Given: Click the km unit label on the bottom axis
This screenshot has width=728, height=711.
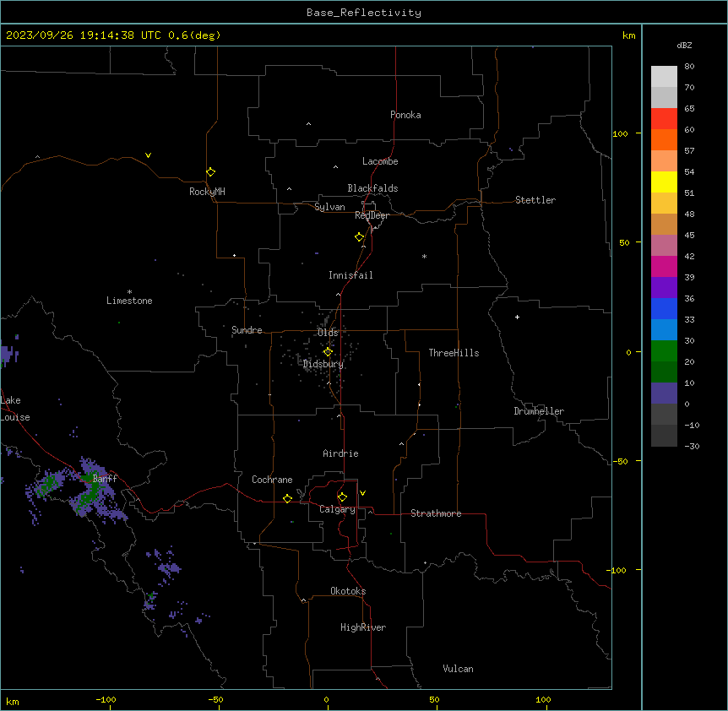Looking at the screenshot, I should pyautogui.click(x=13, y=702).
